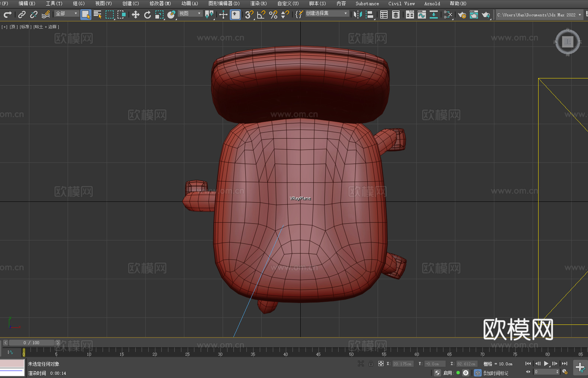This screenshot has width=588, height=378.
Task: Click Use Pivot Point Center icon
Action: (209, 14)
